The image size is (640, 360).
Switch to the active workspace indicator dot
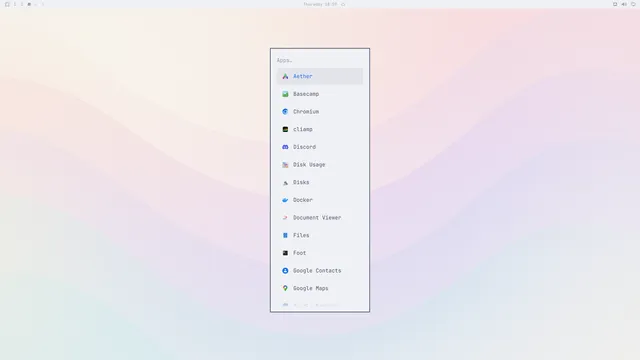(29, 4)
